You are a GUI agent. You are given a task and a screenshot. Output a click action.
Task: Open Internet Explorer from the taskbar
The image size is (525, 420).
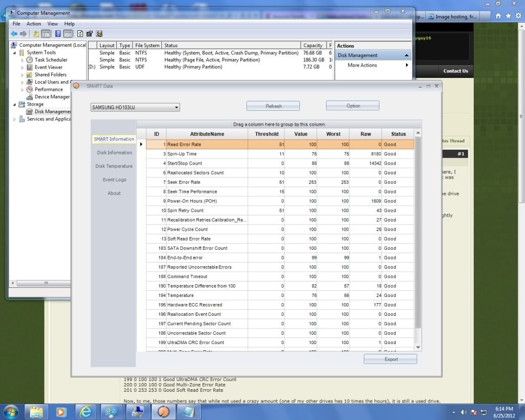coord(86,412)
